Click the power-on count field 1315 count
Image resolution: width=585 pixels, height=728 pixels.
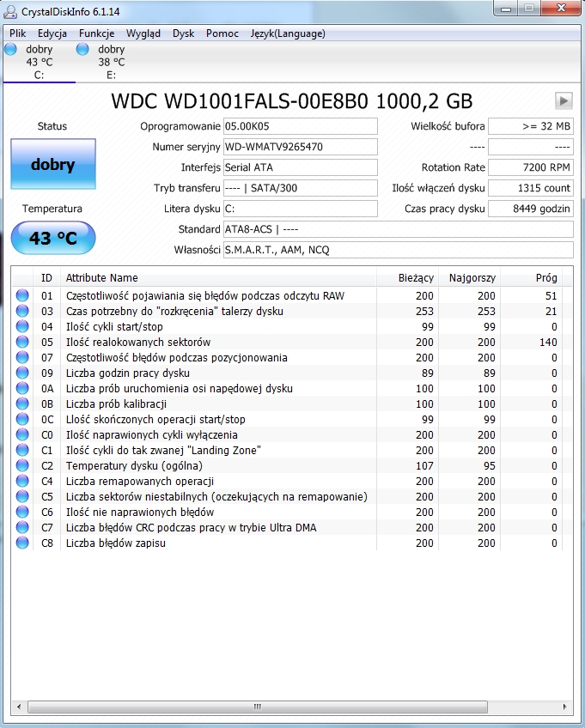pyautogui.click(x=531, y=188)
